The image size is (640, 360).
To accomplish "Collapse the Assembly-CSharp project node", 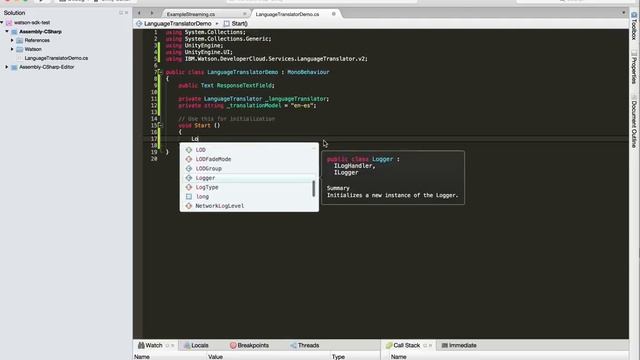I will click(7, 31).
